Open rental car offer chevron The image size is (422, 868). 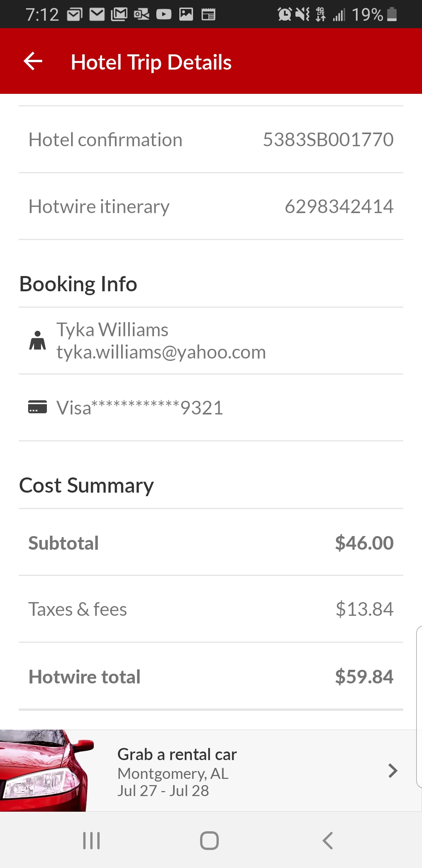(393, 770)
